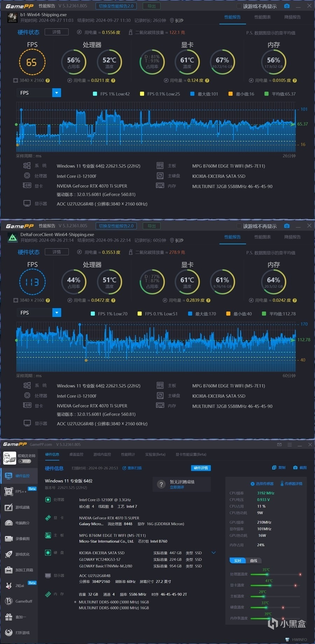Click 最大值:170 legend swatch
Screen dimensions: 315x644
[190, 314]
